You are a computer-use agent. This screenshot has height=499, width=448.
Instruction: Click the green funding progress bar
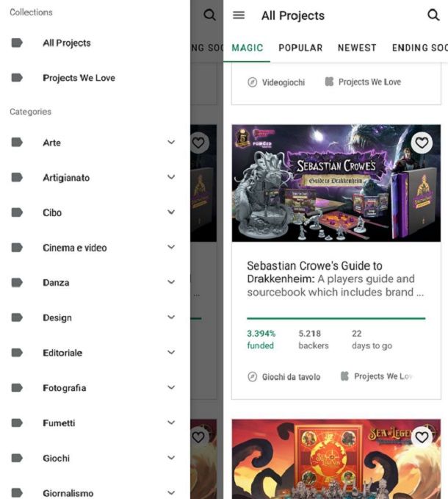pos(336,318)
